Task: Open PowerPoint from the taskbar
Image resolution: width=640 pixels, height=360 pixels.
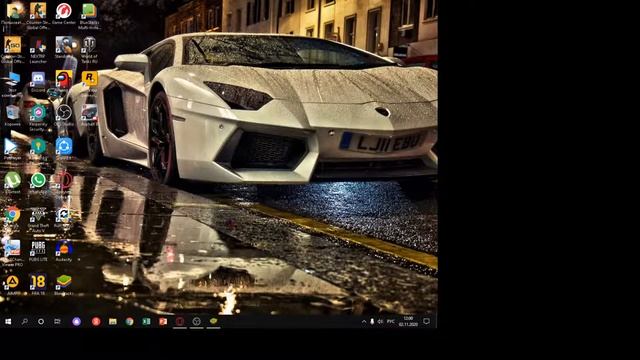Action: pyautogui.click(x=163, y=322)
